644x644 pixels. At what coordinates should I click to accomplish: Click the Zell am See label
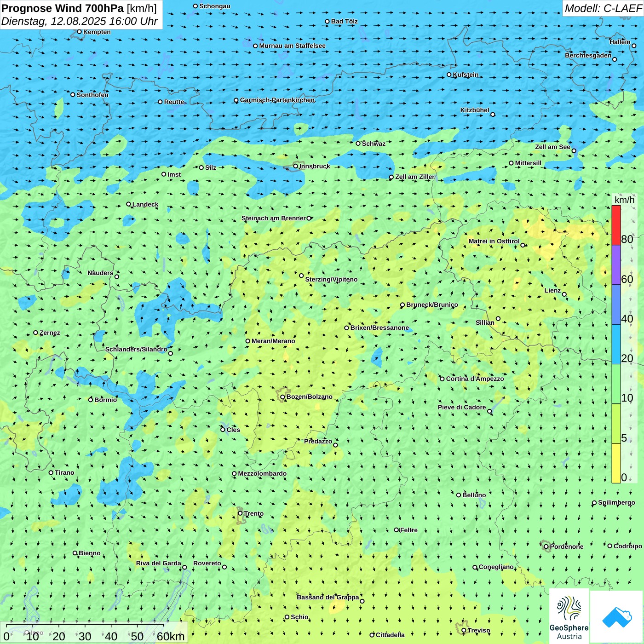point(552,147)
